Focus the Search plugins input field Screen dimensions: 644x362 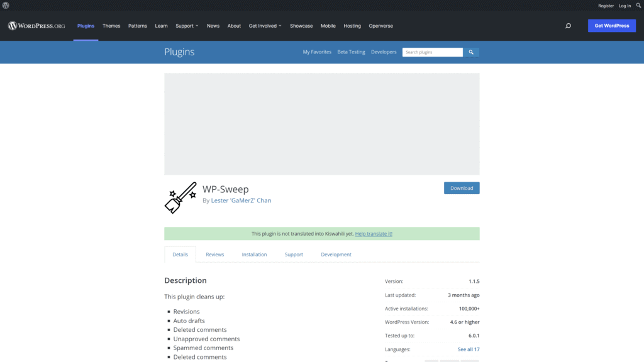coord(433,52)
